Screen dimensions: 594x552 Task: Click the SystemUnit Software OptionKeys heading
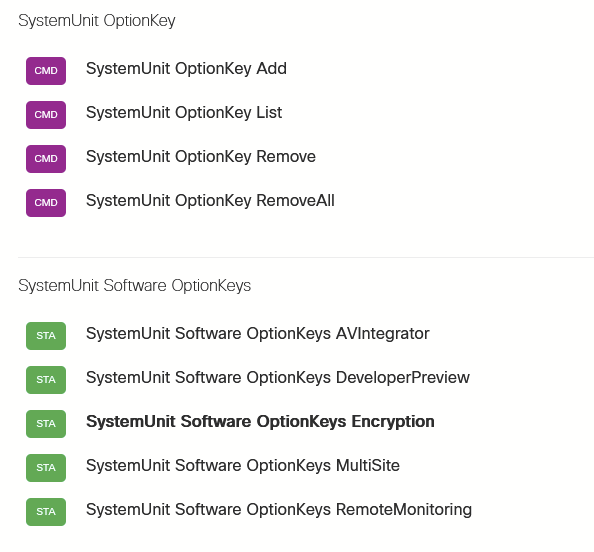(x=134, y=286)
